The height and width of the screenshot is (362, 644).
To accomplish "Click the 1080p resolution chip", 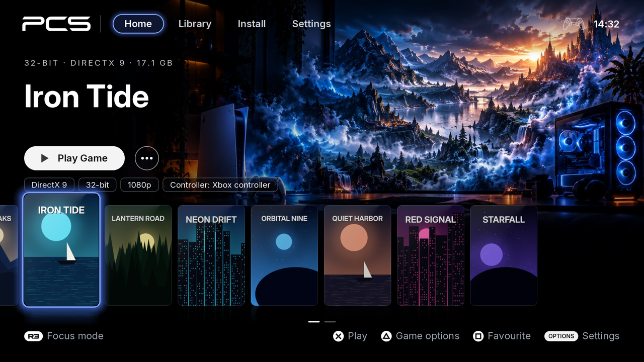I will (x=139, y=185).
